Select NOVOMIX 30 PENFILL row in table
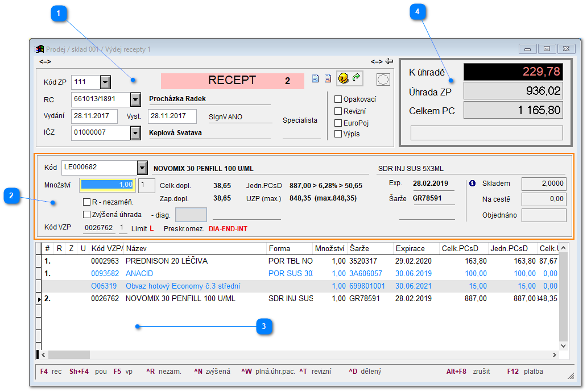587x392 pixels. (300, 298)
